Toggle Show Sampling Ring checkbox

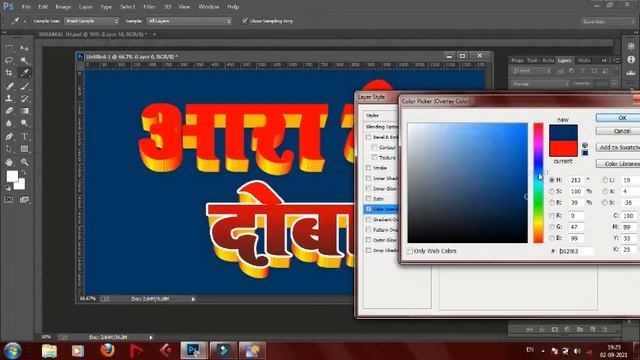[x=245, y=20]
